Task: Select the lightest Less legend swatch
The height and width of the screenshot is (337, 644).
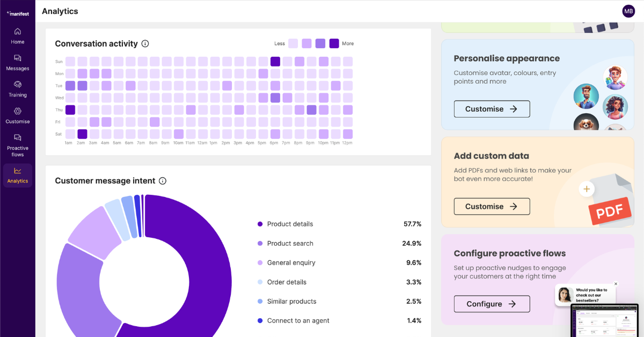Action: pos(292,43)
